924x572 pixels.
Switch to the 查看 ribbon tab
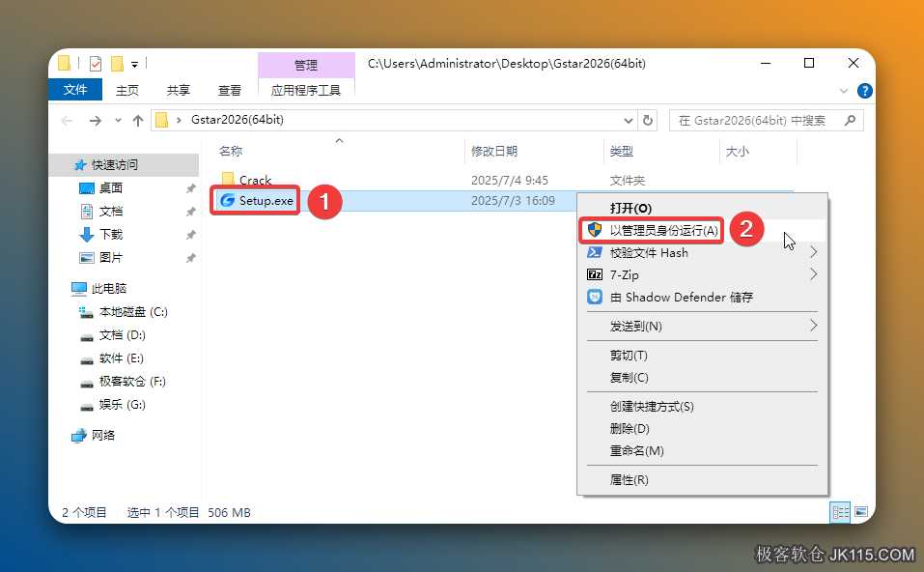click(229, 90)
